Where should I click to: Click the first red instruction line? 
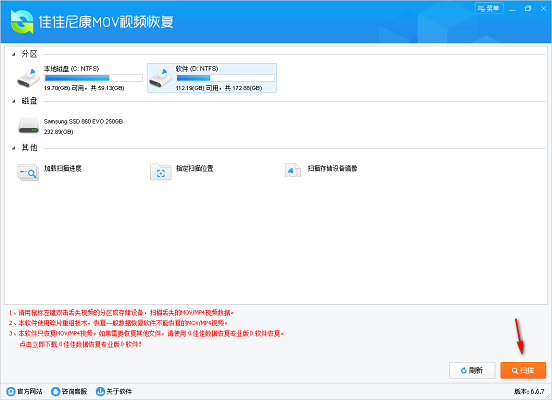121,313
